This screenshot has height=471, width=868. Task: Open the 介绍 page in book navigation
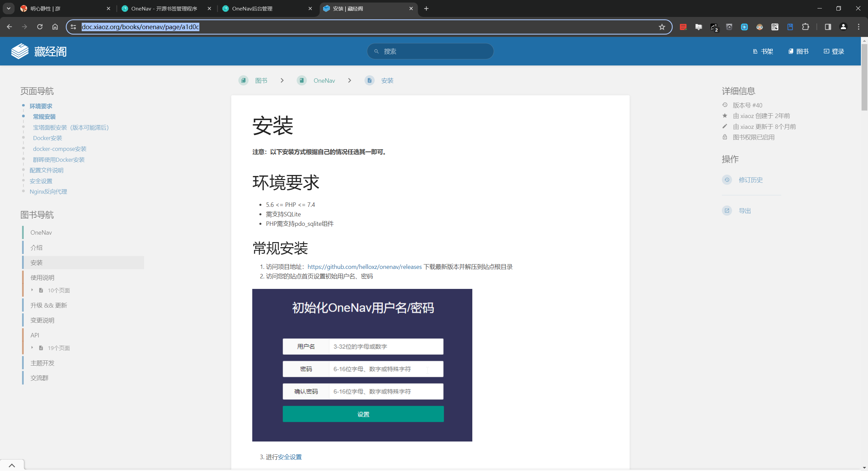(x=83, y=248)
